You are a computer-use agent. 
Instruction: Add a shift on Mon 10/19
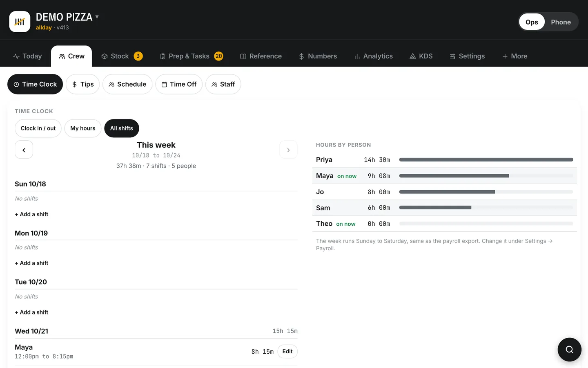pos(31,263)
